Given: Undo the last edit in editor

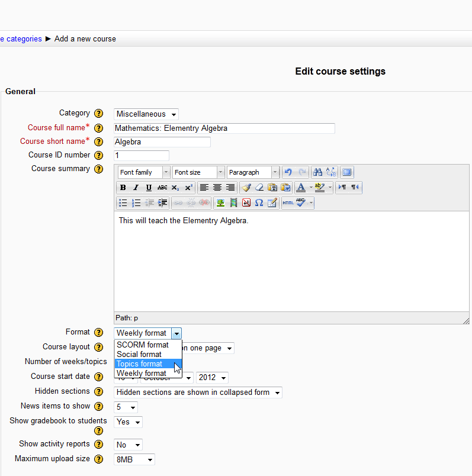Looking at the screenshot, I should (x=288, y=172).
